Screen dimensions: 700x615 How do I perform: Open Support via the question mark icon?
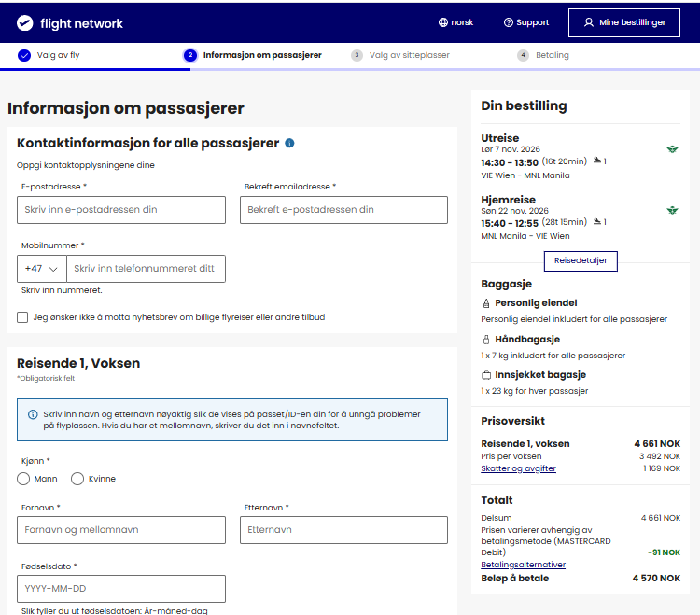tap(508, 22)
